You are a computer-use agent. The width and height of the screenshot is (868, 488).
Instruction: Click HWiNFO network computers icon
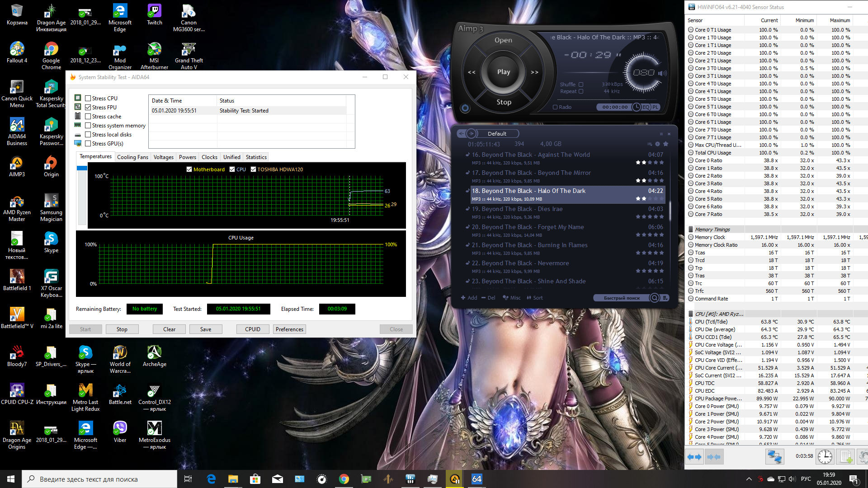coord(774,457)
